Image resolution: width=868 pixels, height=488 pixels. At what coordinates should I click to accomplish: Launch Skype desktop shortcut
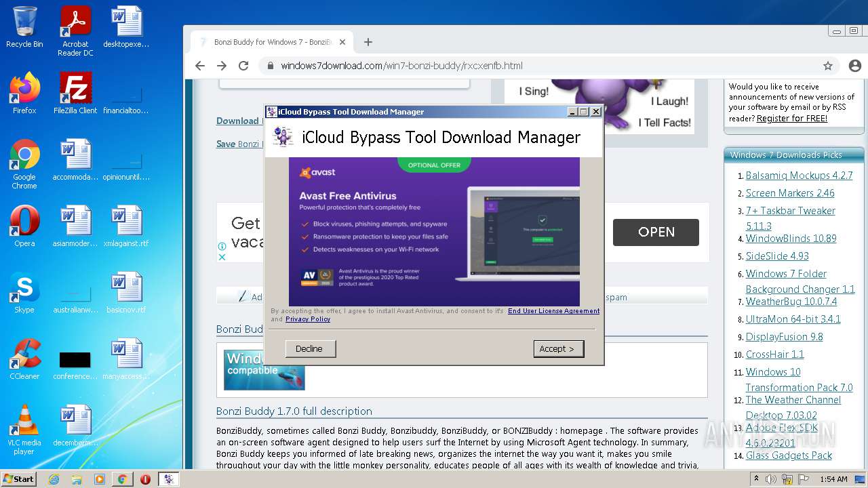pyautogui.click(x=24, y=293)
